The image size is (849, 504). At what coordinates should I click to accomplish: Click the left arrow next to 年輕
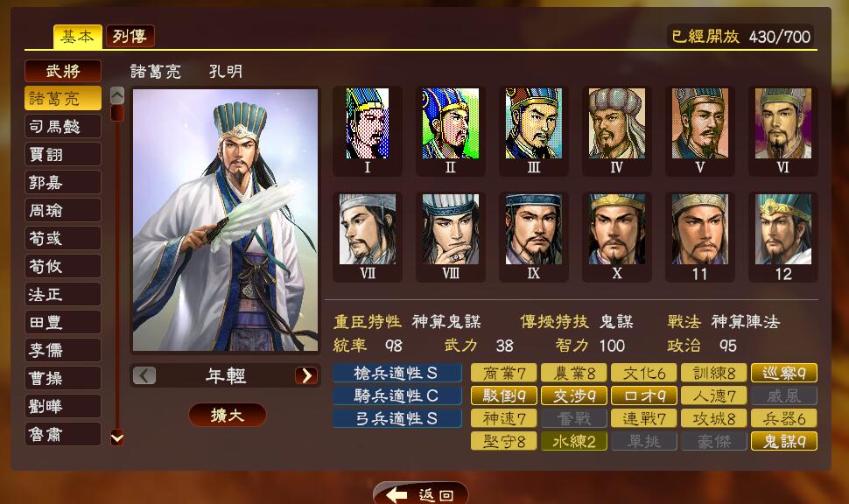tap(144, 375)
